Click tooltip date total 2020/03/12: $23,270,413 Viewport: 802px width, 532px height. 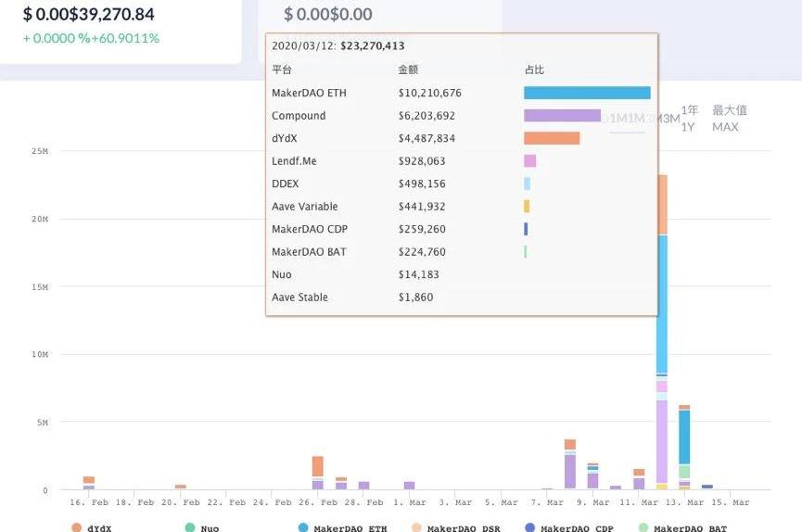click(x=338, y=46)
